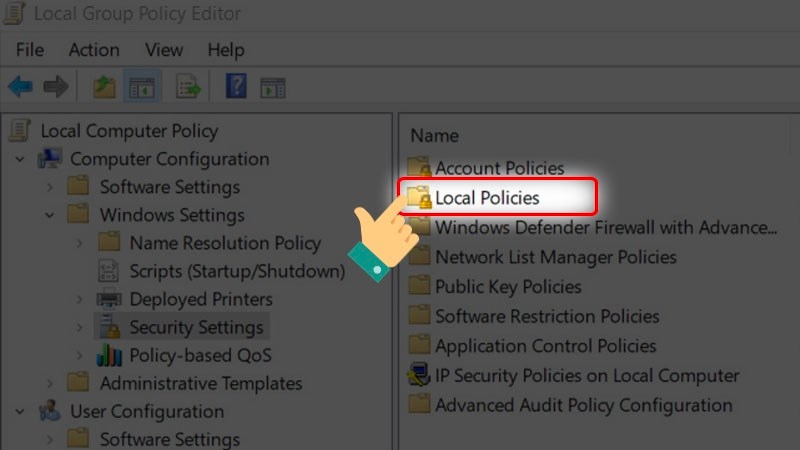Click the Export List toolbar icon
This screenshot has width=800, height=450.
(188, 88)
